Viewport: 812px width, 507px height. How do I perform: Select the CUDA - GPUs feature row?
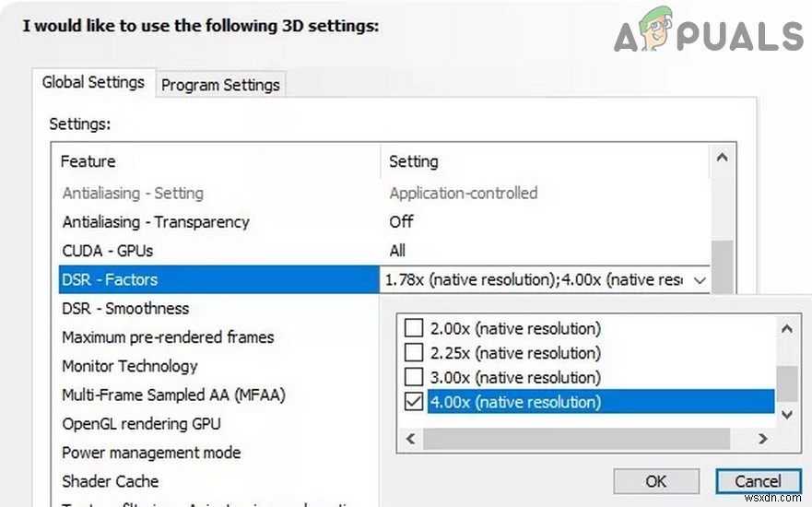pos(108,251)
